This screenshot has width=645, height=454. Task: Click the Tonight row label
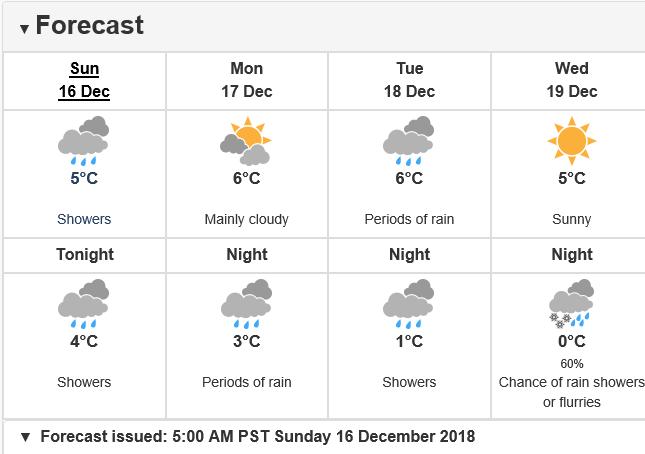click(85, 254)
